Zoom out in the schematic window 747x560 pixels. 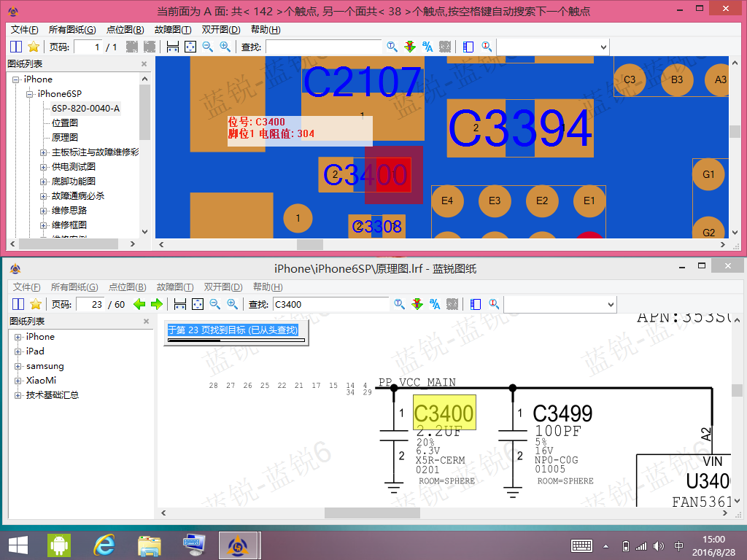[x=215, y=304]
